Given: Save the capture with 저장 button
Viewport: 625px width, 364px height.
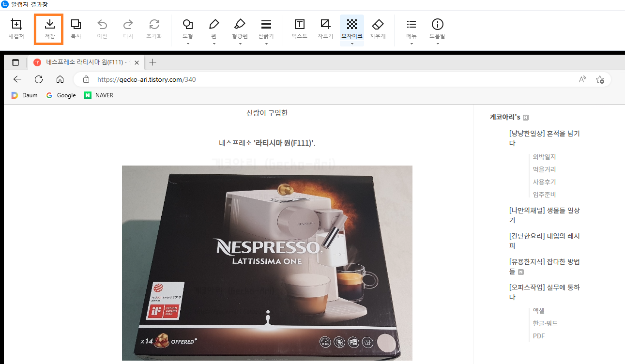Looking at the screenshot, I should pyautogui.click(x=49, y=29).
